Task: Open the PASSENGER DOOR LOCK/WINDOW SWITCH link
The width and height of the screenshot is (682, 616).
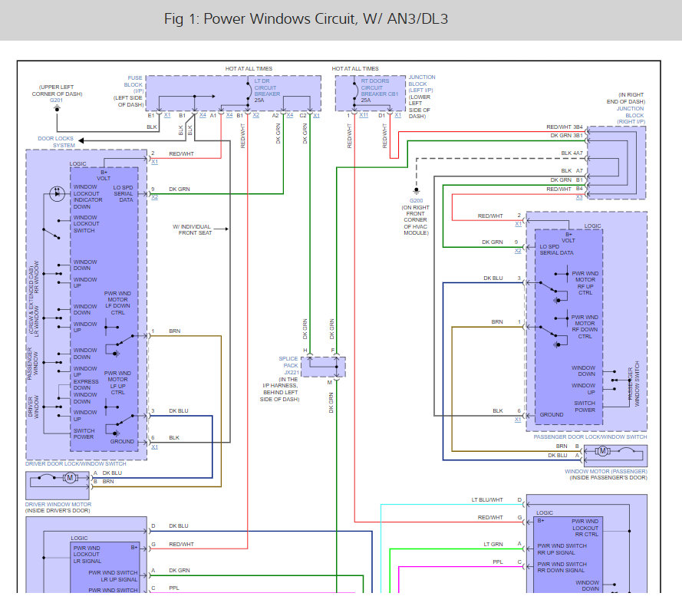Action: click(x=590, y=436)
